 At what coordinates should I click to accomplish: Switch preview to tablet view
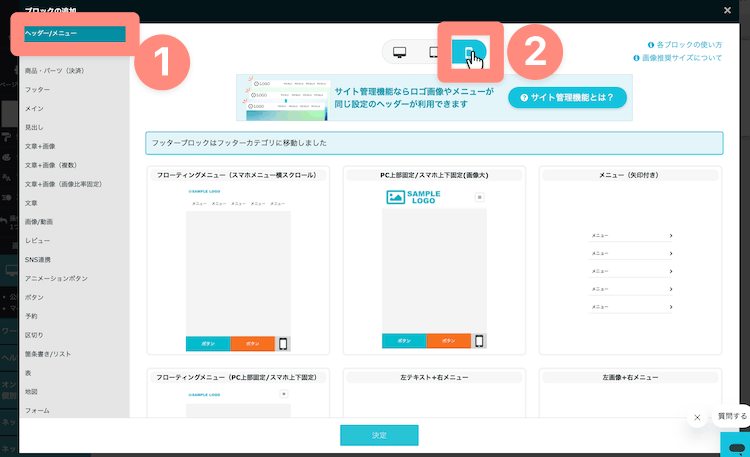tap(433, 52)
